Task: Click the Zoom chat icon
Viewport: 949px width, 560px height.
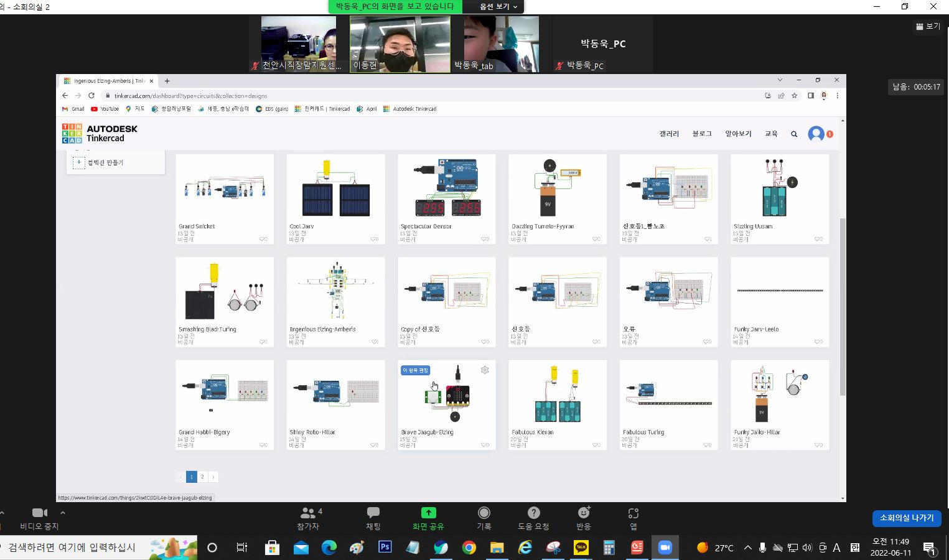Action: [373, 513]
